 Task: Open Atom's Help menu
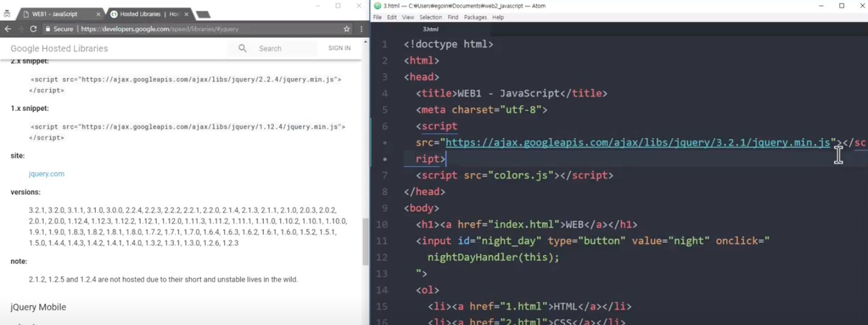click(498, 18)
